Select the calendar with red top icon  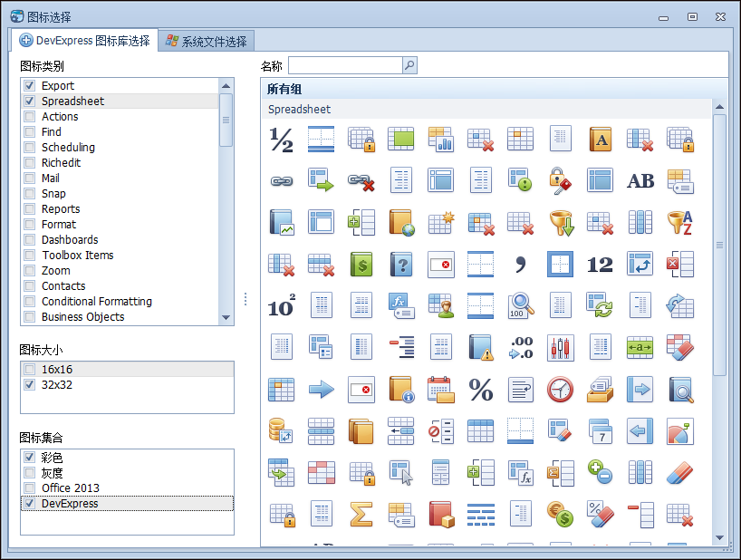440,390
